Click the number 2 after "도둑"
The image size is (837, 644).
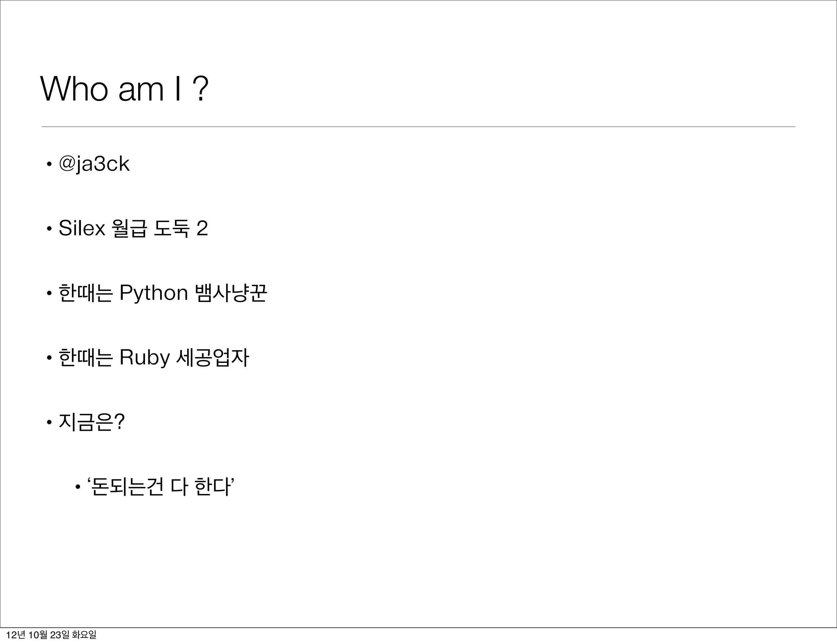click(x=202, y=228)
